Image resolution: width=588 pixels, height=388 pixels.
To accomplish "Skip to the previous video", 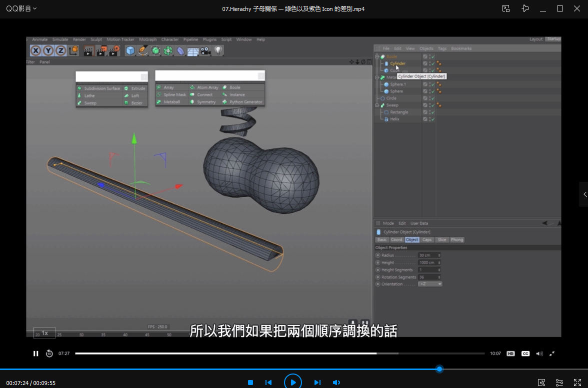I will click(x=268, y=383).
